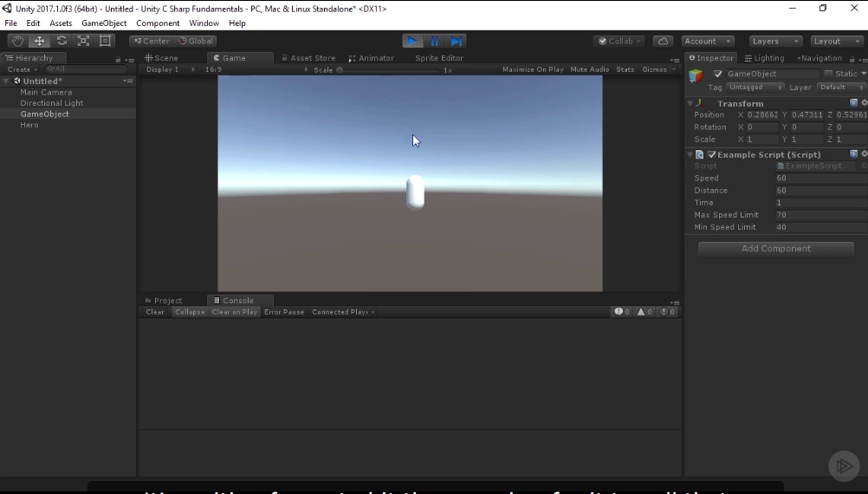Click the GameObject cube icon in Inspector
This screenshot has width=868, height=494.
tap(696, 76)
